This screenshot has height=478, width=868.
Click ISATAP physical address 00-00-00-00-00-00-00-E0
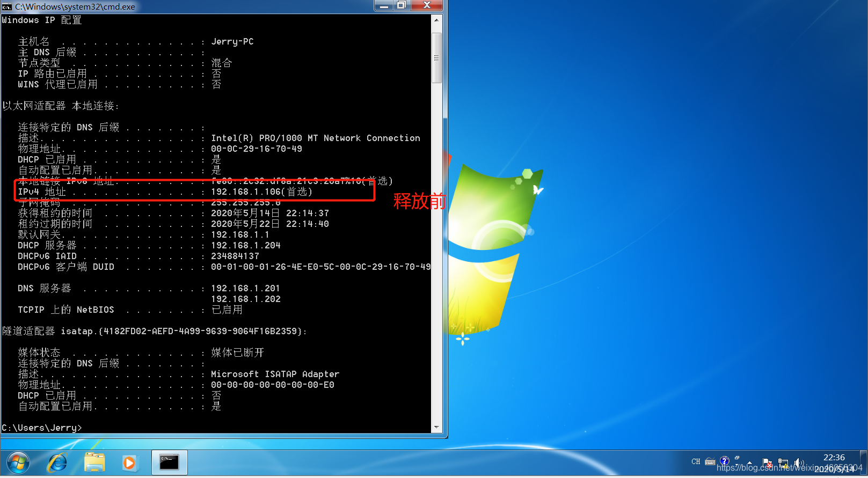273,385
